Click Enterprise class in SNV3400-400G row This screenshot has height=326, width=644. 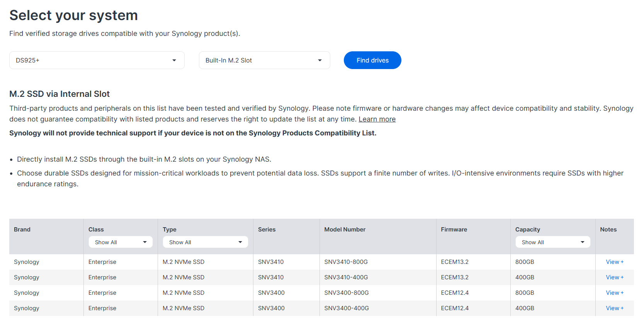tap(102, 308)
